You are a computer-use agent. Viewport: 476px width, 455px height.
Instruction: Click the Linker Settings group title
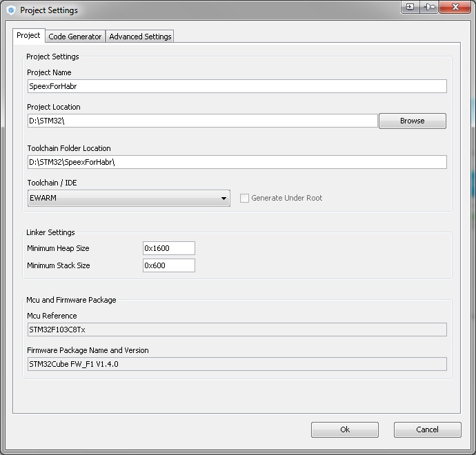click(50, 232)
